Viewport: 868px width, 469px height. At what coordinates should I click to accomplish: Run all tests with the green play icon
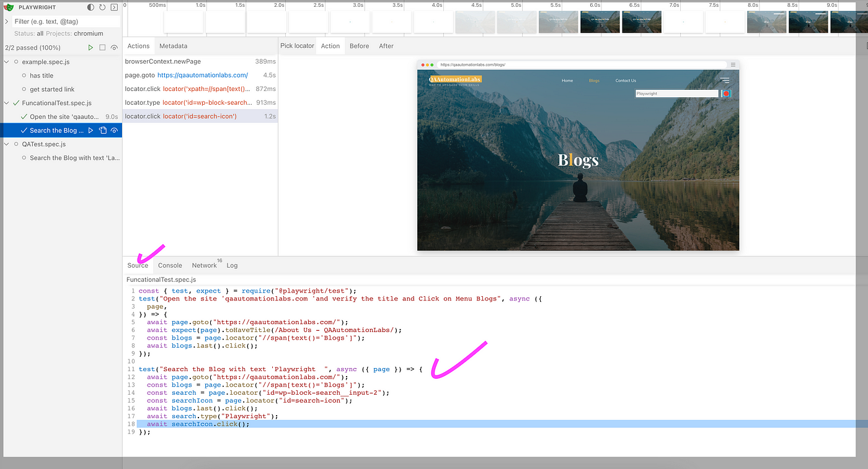point(90,48)
